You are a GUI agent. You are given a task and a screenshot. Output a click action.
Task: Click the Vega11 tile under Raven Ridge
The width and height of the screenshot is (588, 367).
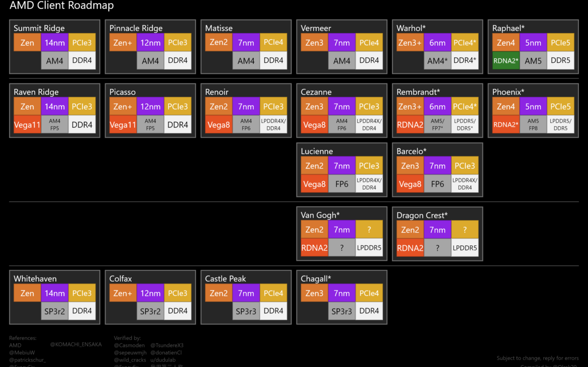point(27,125)
